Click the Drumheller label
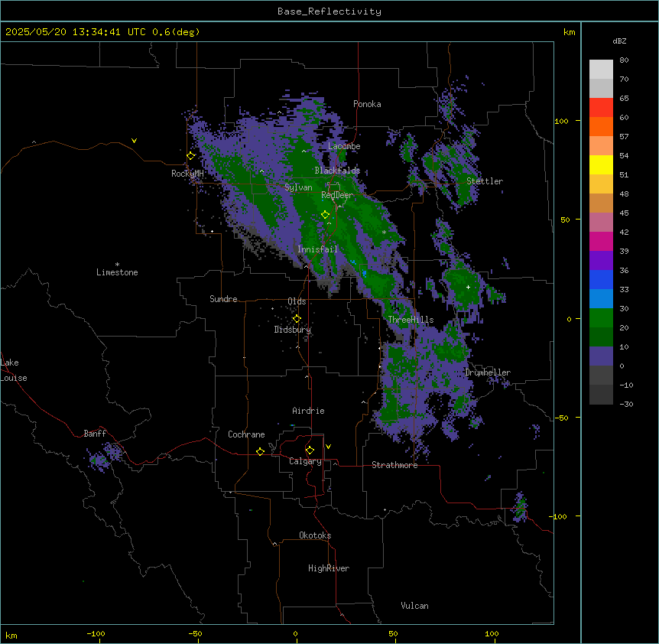This screenshot has height=644, width=659. 488,372
